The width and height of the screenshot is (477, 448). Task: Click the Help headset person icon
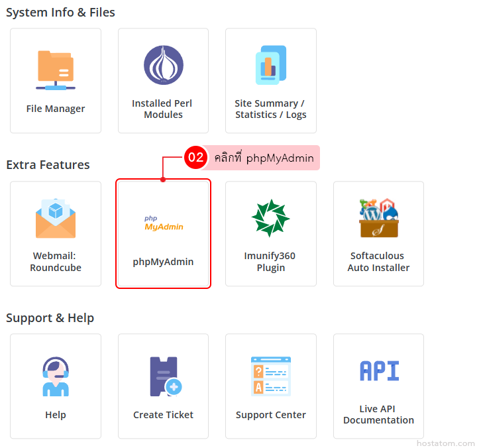(x=56, y=376)
